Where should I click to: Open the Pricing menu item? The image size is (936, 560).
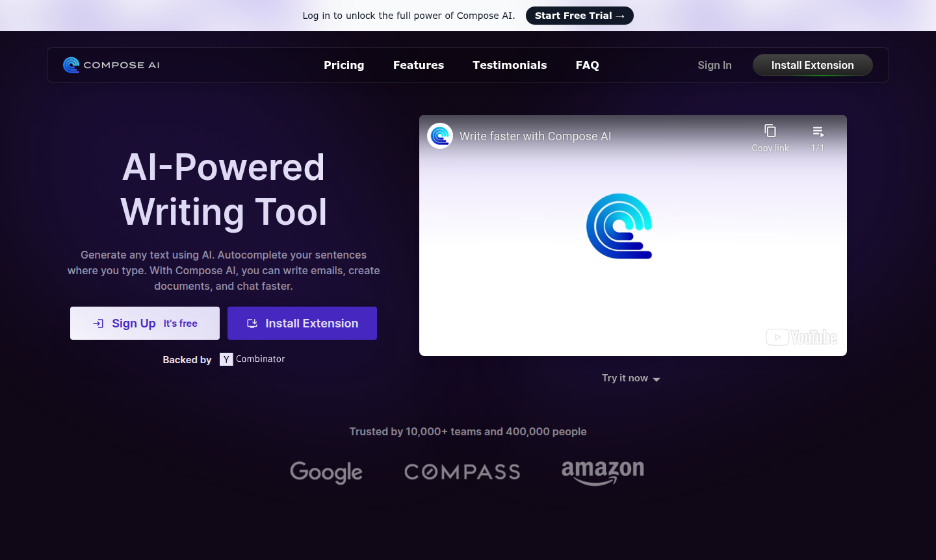click(x=344, y=65)
